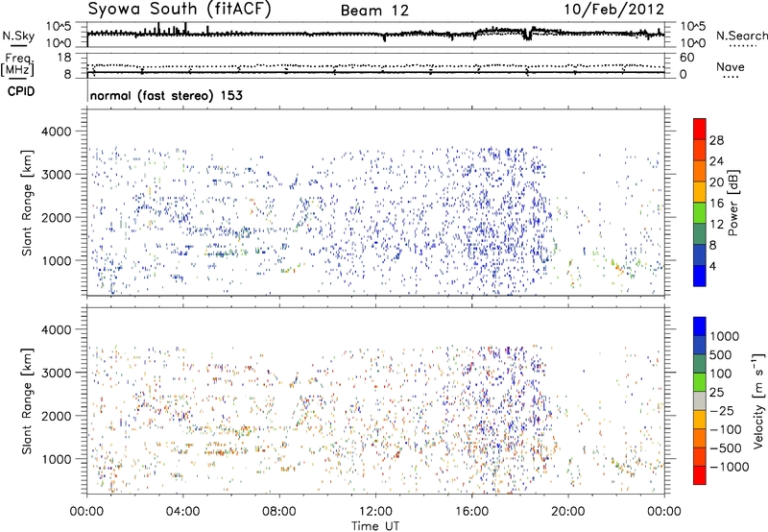The height and width of the screenshot is (532, 768).
Task: Click the '20:00' time tick label
Action: [567, 512]
